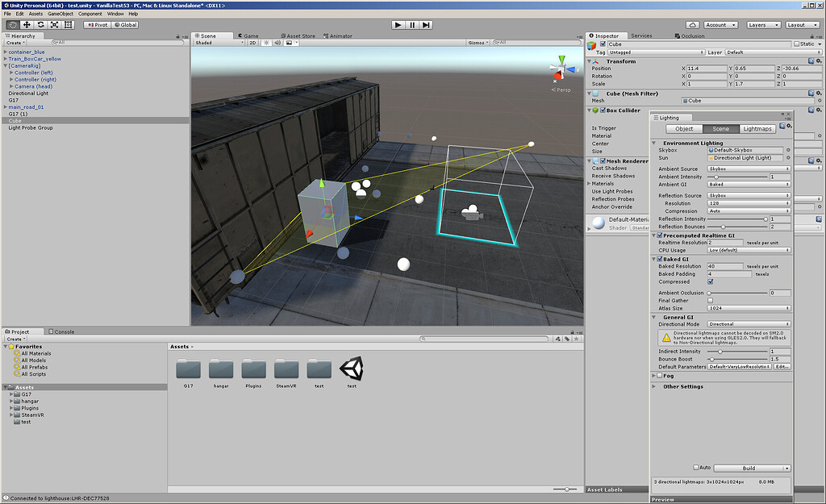Viewport: 826px width, 504px height.
Task: Open the GameObject menu
Action: [60, 14]
